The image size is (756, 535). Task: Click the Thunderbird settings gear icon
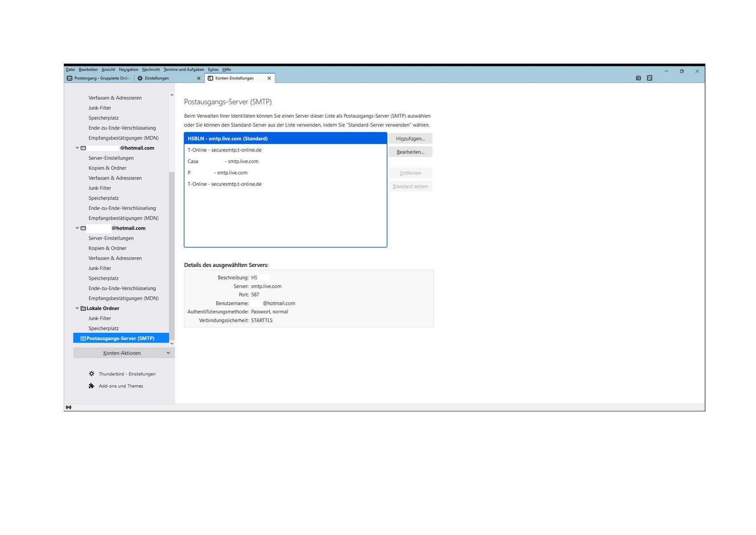click(91, 374)
